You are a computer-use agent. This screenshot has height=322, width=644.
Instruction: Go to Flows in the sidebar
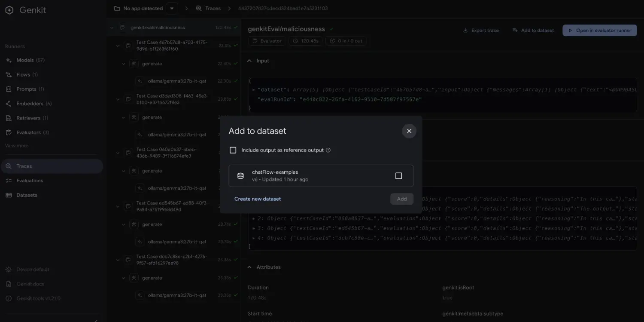coord(23,75)
